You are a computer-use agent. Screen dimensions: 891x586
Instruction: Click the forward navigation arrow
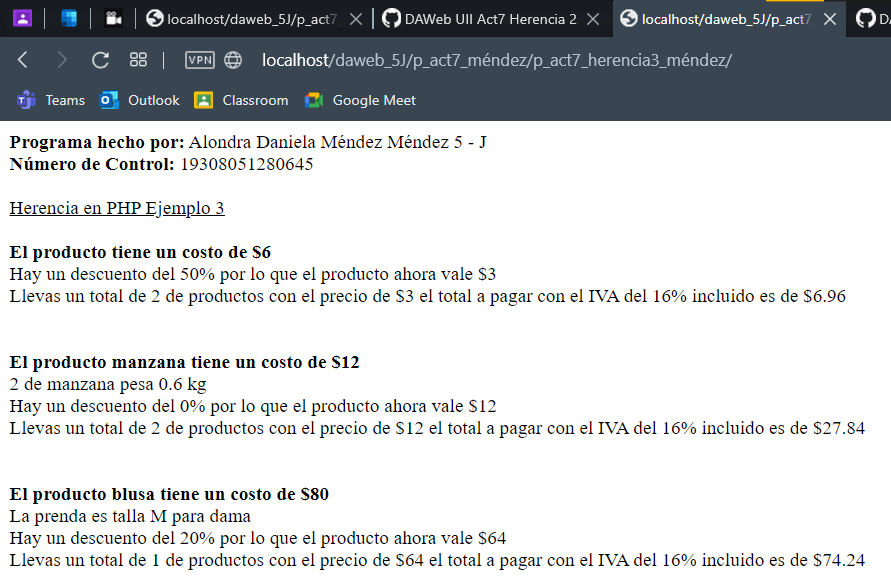click(x=60, y=60)
